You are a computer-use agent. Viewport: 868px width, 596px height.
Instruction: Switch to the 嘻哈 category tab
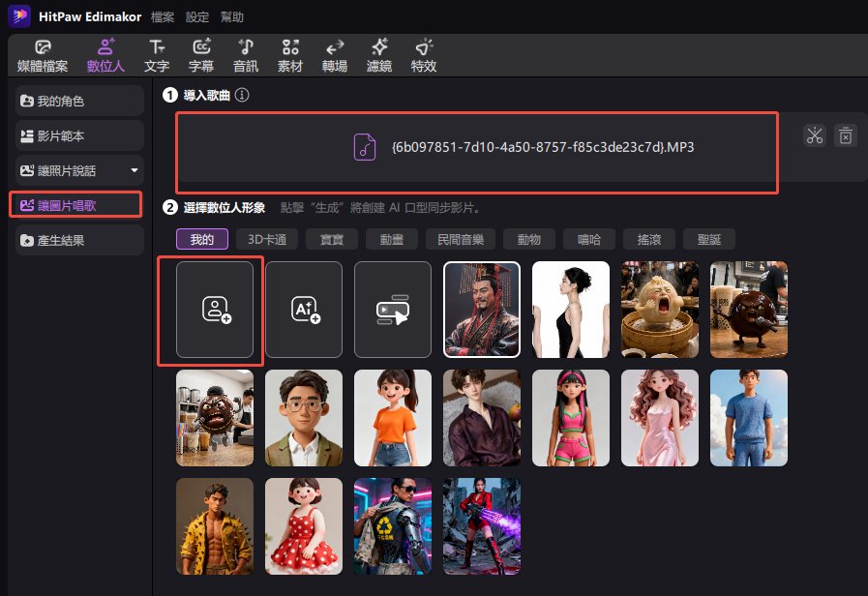[589, 239]
